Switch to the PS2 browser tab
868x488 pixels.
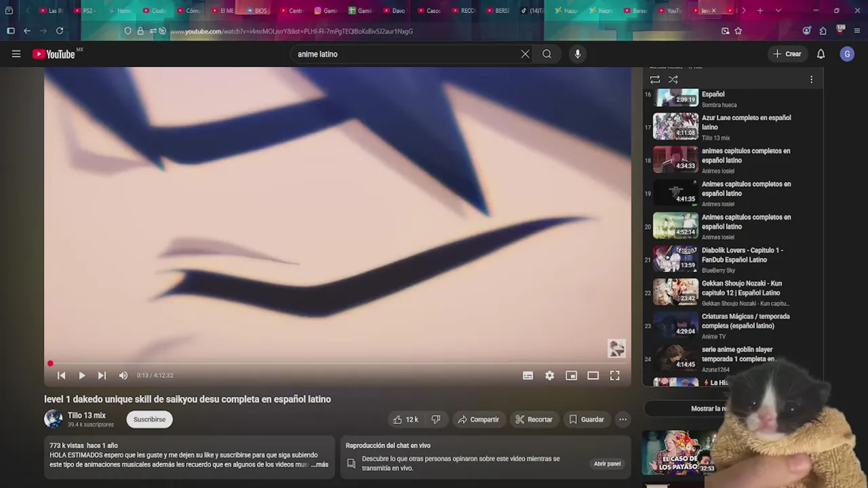click(85, 11)
